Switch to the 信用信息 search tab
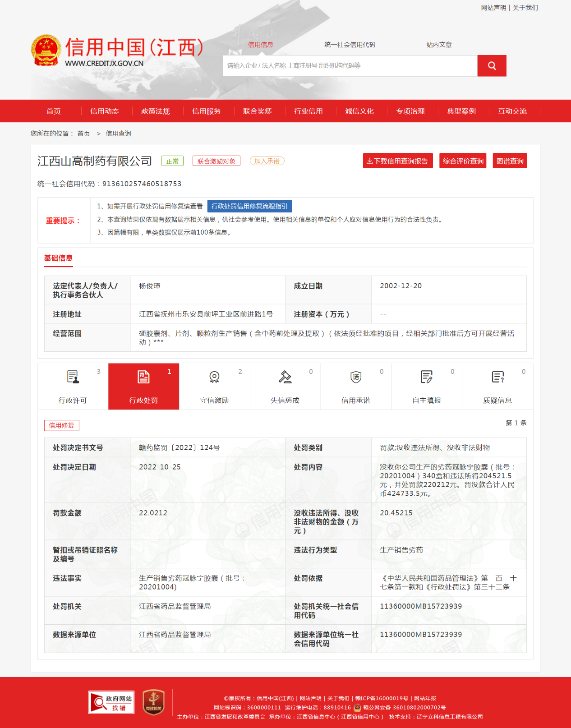 pyautogui.click(x=261, y=45)
